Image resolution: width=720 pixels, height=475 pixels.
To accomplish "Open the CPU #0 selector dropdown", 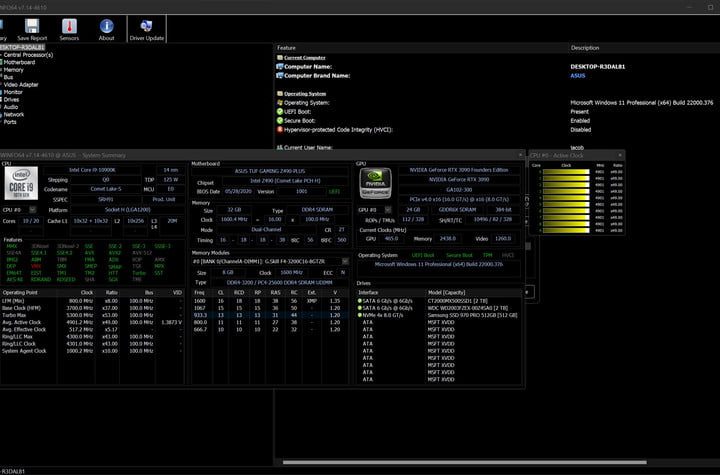I will 33,210.
